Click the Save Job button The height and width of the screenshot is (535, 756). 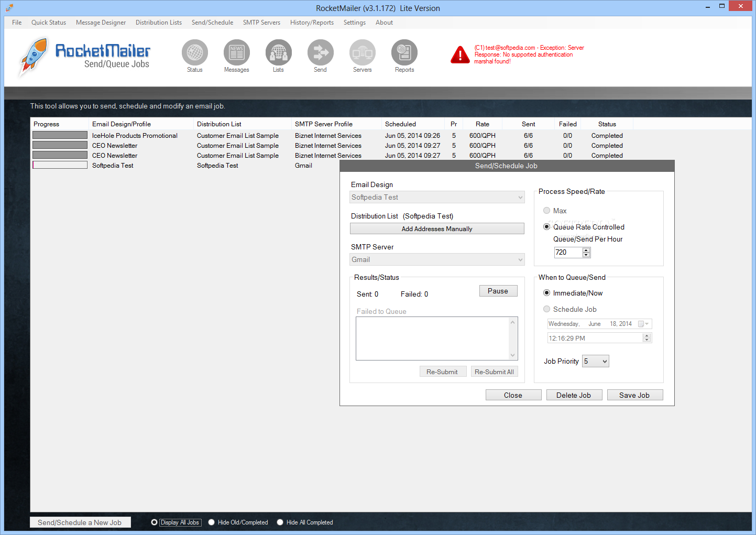[x=635, y=395]
